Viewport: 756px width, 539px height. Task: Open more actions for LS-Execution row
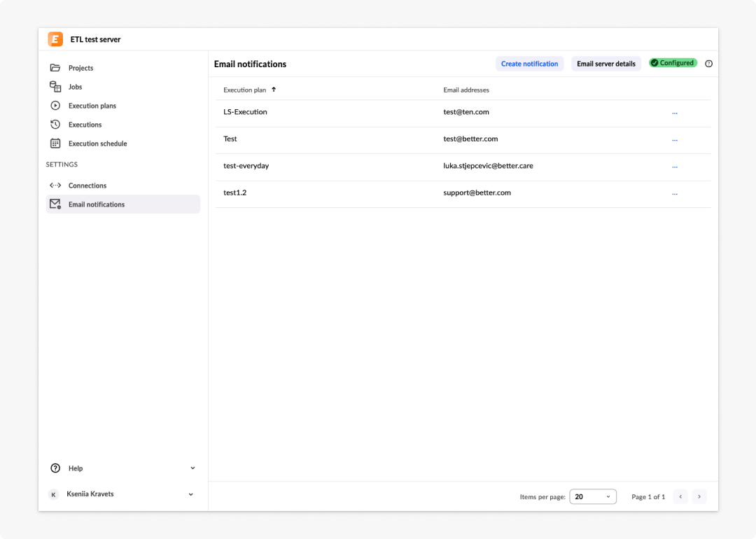[675, 113]
